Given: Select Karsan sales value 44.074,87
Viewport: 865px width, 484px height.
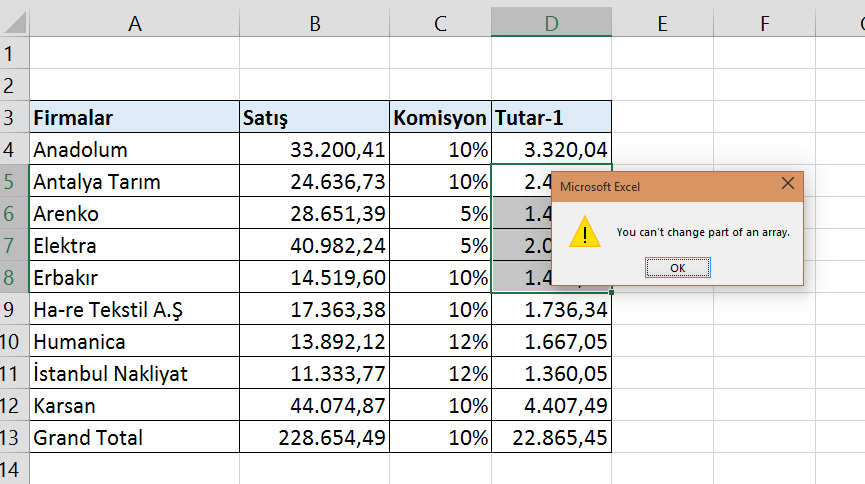Looking at the screenshot, I should [x=314, y=406].
